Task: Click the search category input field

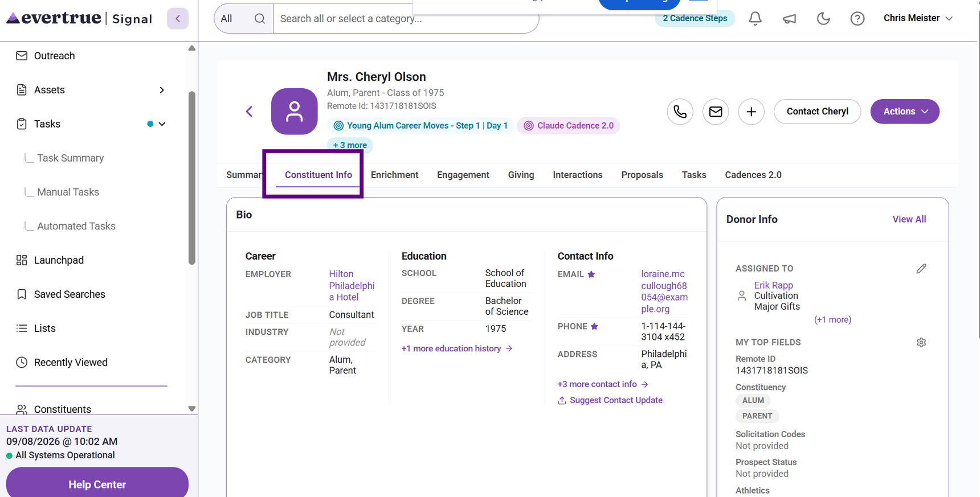Action: tap(406, 19)
